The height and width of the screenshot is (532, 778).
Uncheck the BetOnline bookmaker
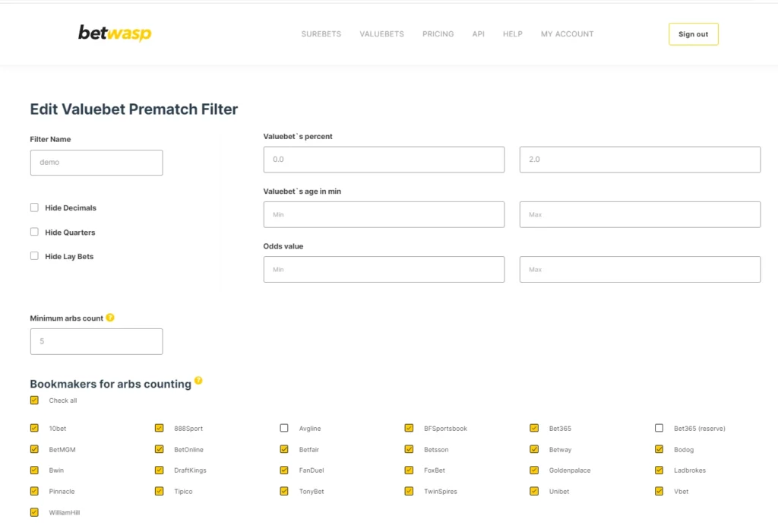(x=160, y=449)
